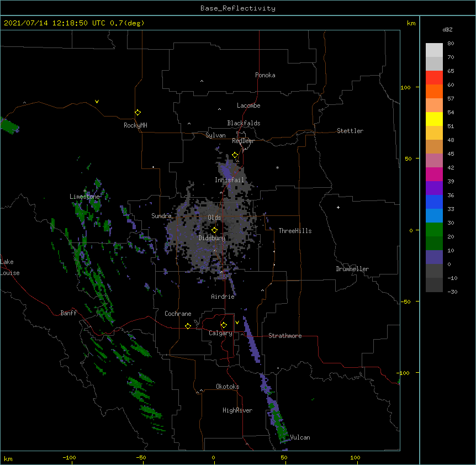The height and width of the screenshot is (465, 476).
Task: Click the ThreeHills label
Action: click(x=295, y=231)
